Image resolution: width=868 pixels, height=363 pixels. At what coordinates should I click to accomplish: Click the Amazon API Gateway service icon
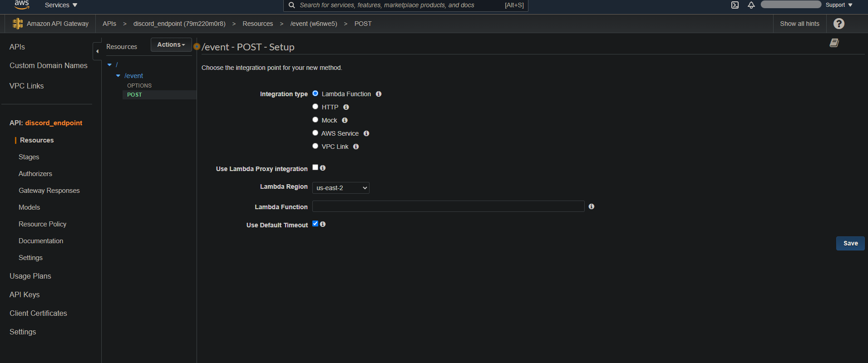click(x=18, y=24)
